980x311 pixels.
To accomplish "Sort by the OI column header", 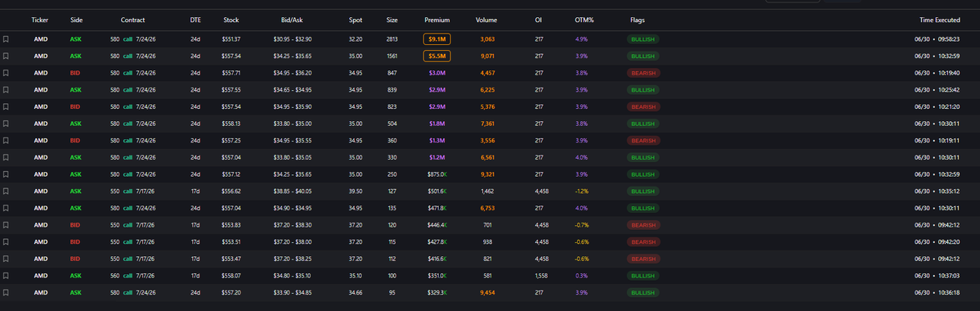I will pos(538,20).
